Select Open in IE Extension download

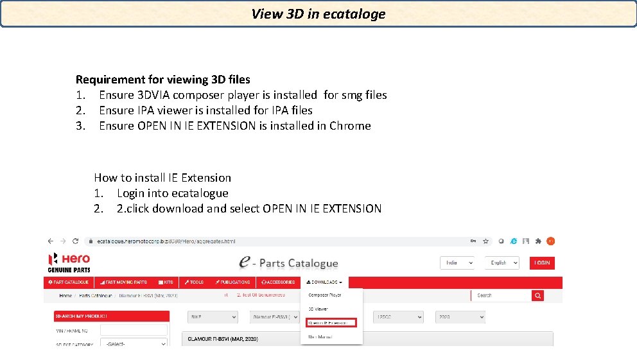pos(331,323)
